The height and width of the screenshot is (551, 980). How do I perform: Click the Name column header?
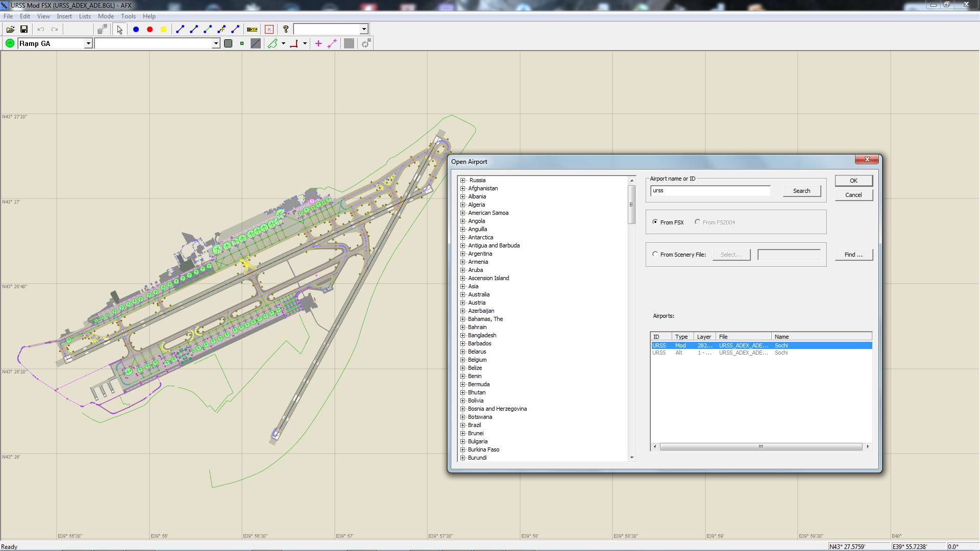coord(821,337)
